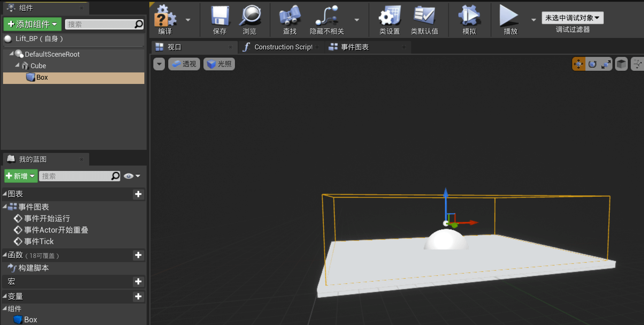644x325 pixels.
Task: Collapse the 图表 (Graphs) section
Action: 5,194
